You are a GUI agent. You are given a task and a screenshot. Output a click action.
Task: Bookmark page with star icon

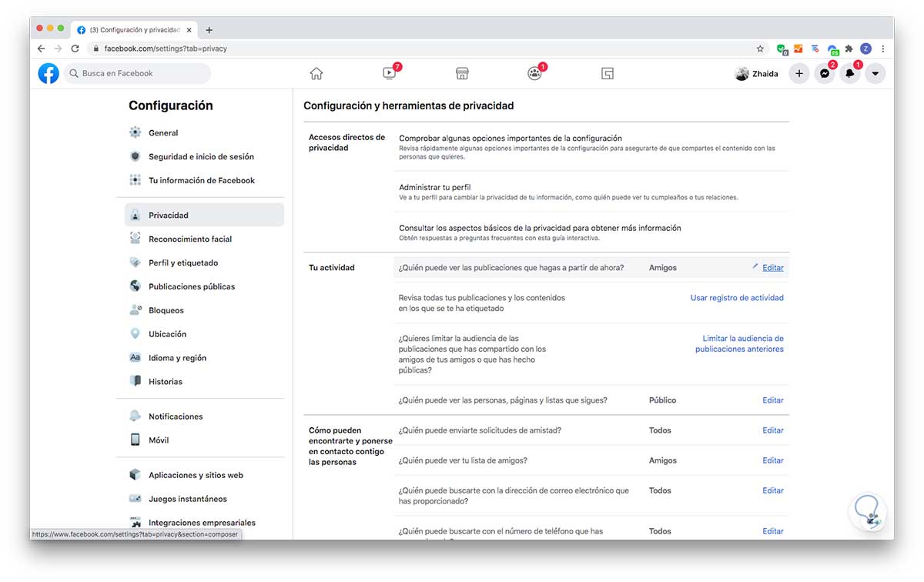coord(760,48)
